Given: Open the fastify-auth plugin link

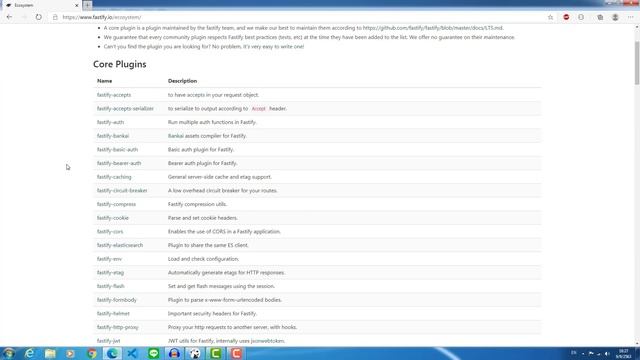Looking at the screenshot, I should (110, 122).
